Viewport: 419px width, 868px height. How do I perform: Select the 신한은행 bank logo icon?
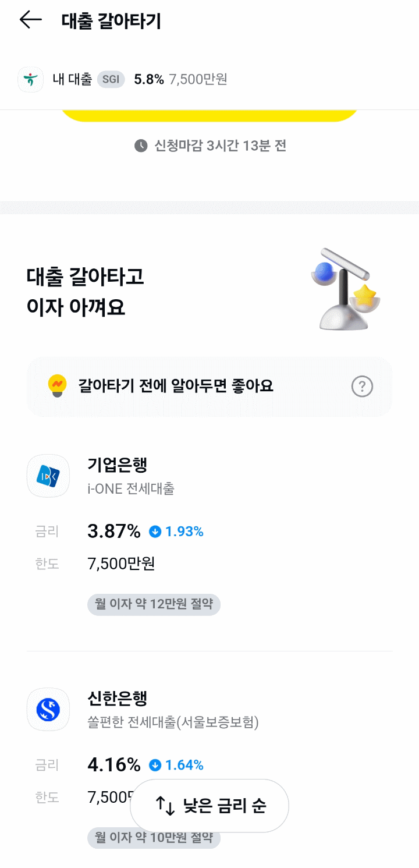48,709
